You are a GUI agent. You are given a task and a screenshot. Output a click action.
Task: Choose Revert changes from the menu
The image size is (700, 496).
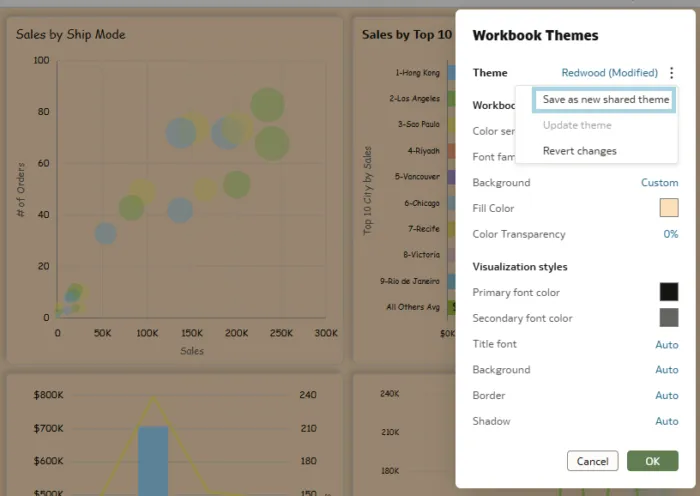point(579,151)
